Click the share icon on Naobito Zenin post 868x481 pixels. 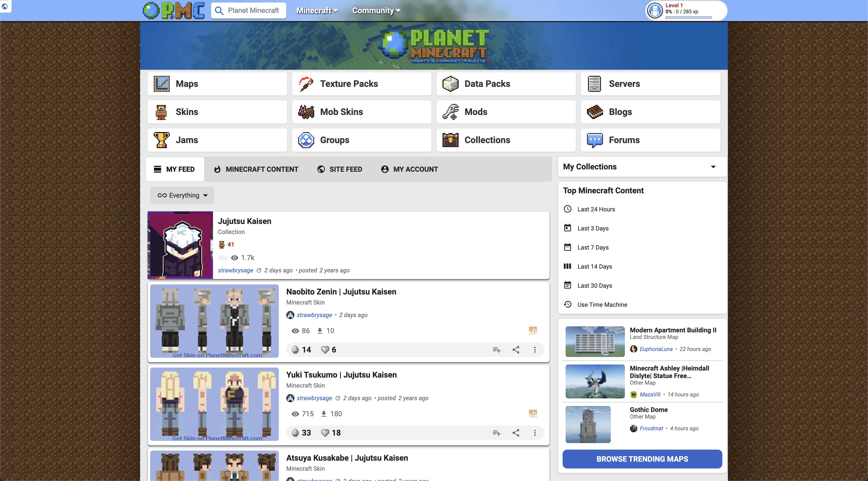pyautogui.click(x=516, y=350)
